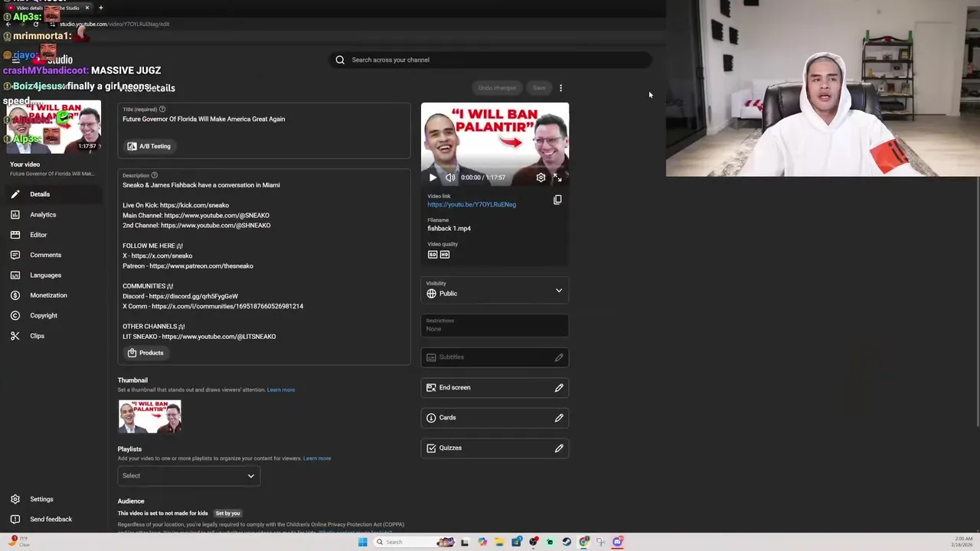Open video player settings gear
The height and width of the screenshot is (551, 980).
(541, 178)
